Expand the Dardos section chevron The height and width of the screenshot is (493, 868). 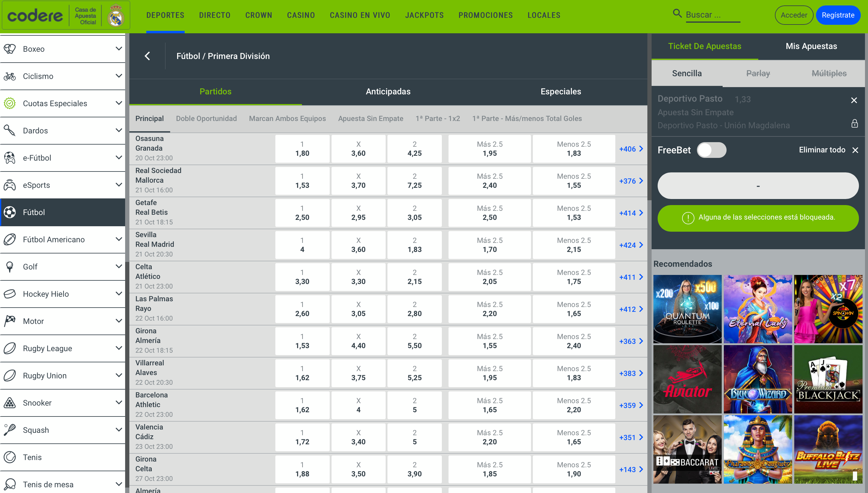click(119, 130)
